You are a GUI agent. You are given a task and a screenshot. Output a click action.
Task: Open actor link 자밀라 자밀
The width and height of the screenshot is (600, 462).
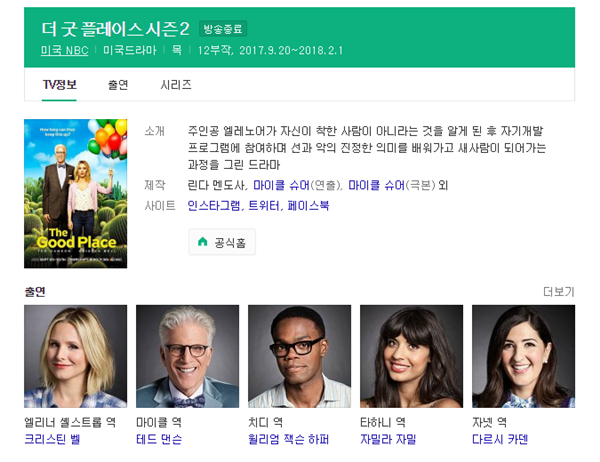(388, 439)
